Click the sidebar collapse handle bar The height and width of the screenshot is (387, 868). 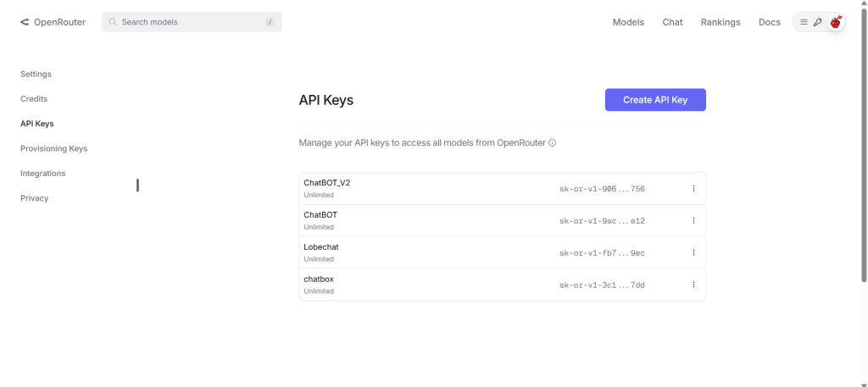137,185
